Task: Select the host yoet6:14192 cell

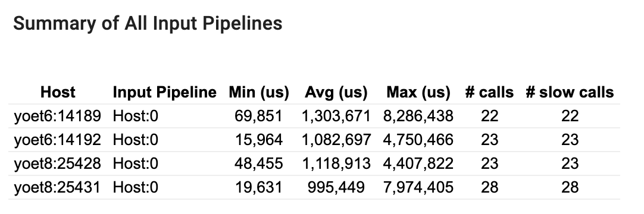Action: 58,140
